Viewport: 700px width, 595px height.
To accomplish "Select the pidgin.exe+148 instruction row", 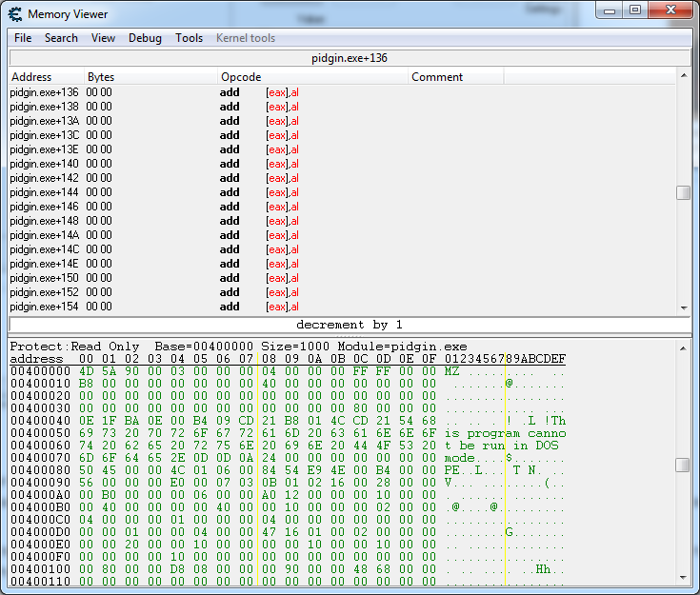I will pos(342,221).
